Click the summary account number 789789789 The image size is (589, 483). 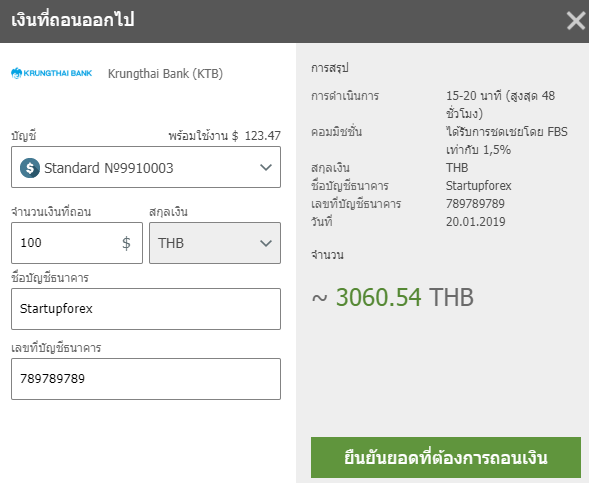(475, 204)
